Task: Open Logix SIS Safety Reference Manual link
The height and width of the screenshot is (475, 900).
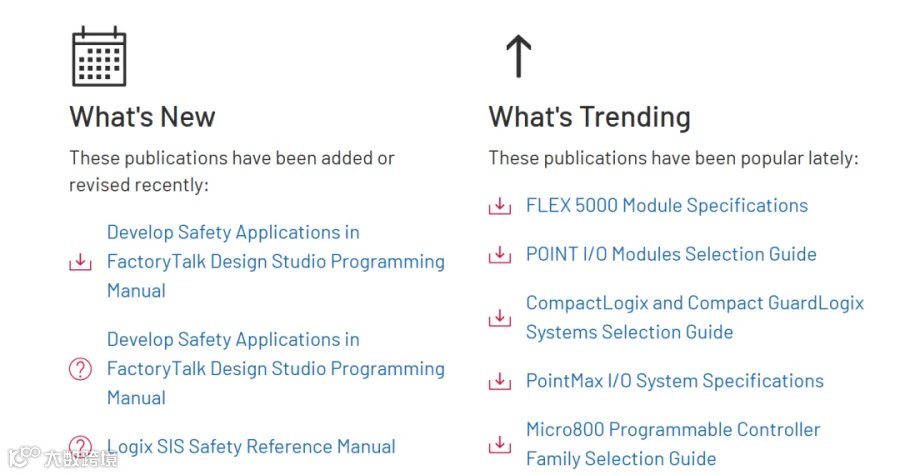Action: click(251, 447)
